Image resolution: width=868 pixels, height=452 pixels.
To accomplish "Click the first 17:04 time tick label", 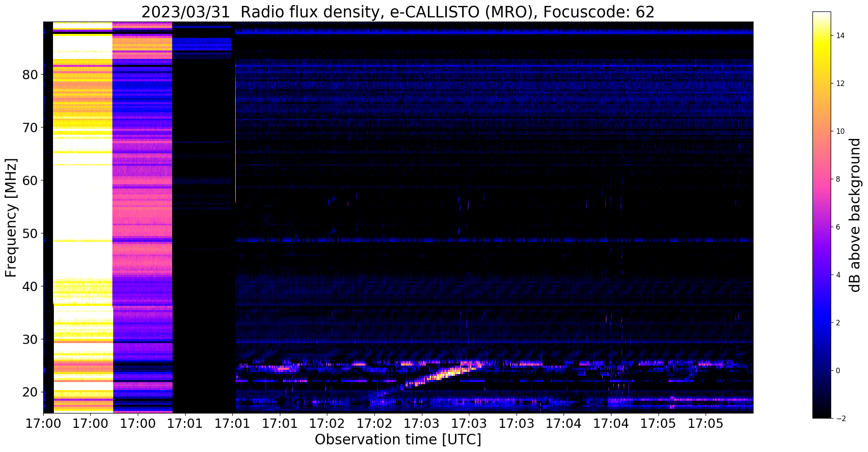I will point(564,423).
